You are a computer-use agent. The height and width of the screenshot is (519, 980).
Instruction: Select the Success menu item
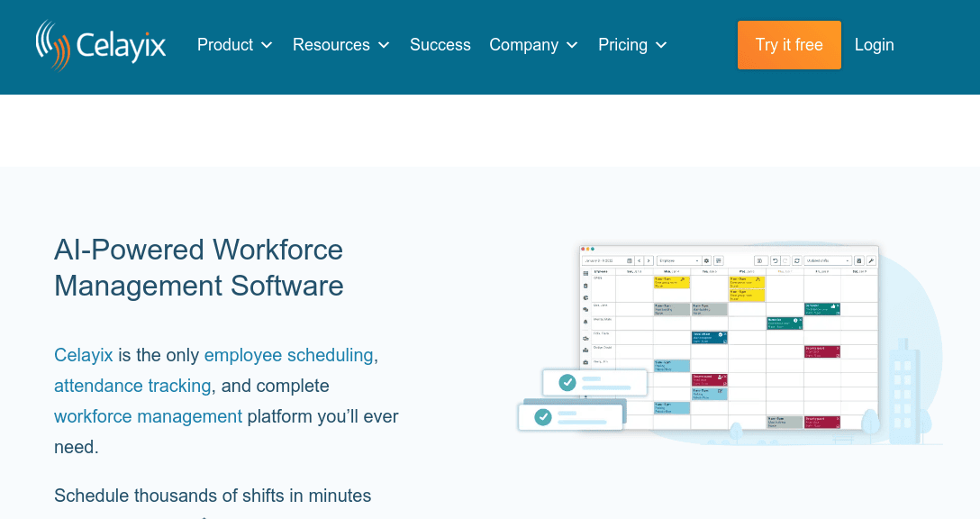tap(440, 44)
